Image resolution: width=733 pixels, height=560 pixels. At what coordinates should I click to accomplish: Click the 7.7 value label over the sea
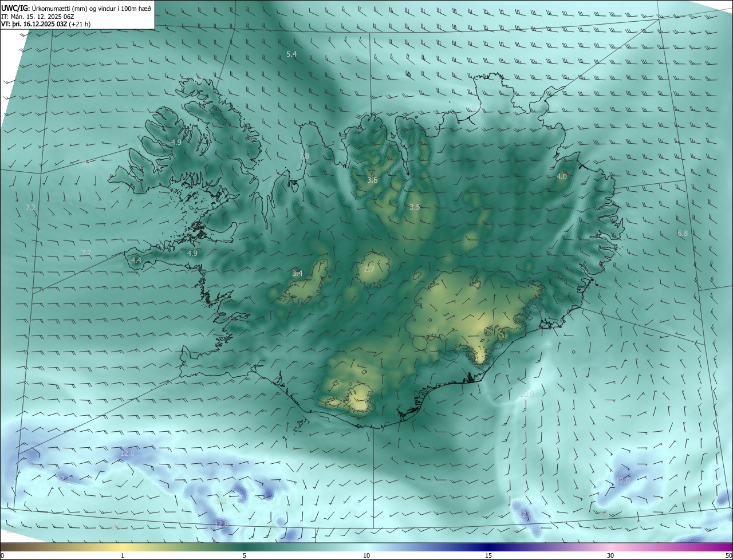pyautogui.click(x=86, y=253)
